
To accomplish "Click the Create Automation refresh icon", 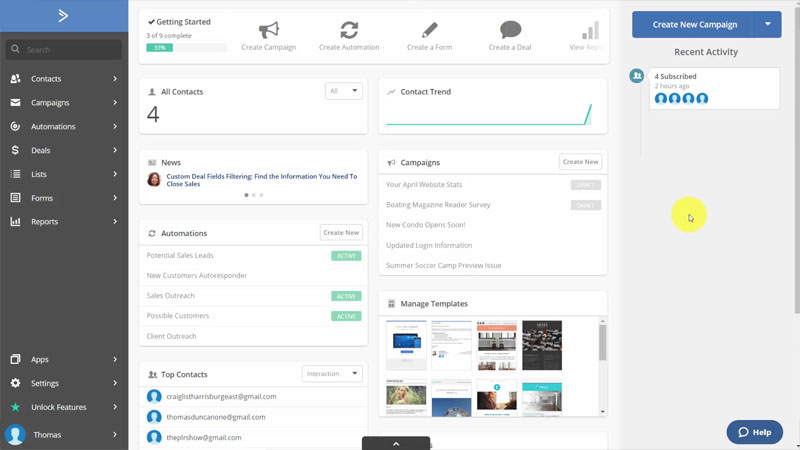I will coord(349,29).
